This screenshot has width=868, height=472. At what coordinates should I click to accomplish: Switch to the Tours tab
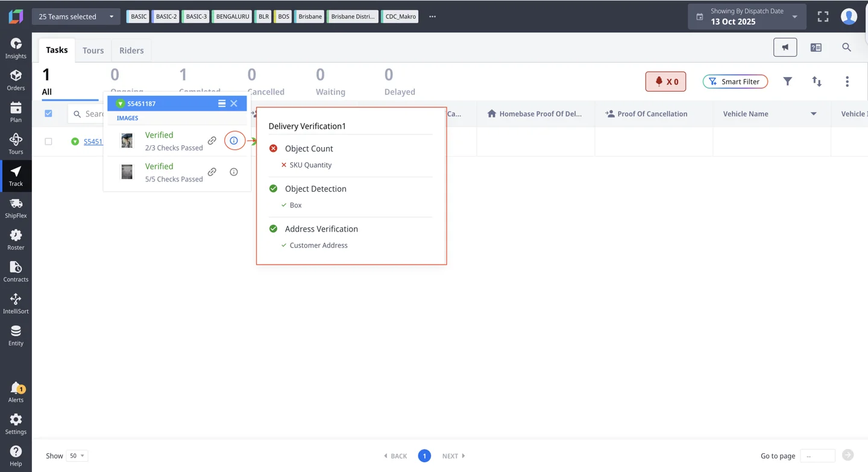(x=93, y=50)
